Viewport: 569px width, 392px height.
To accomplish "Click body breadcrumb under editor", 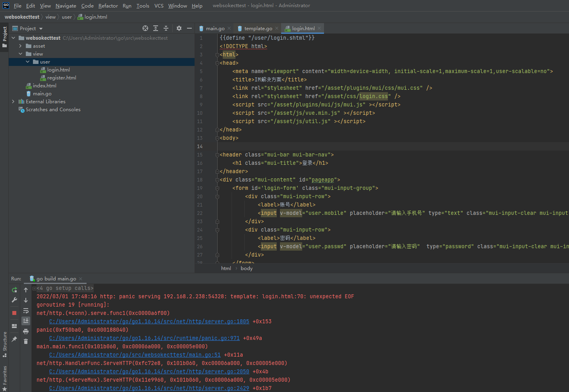I will pyautogui.click(x=247, y=268).
